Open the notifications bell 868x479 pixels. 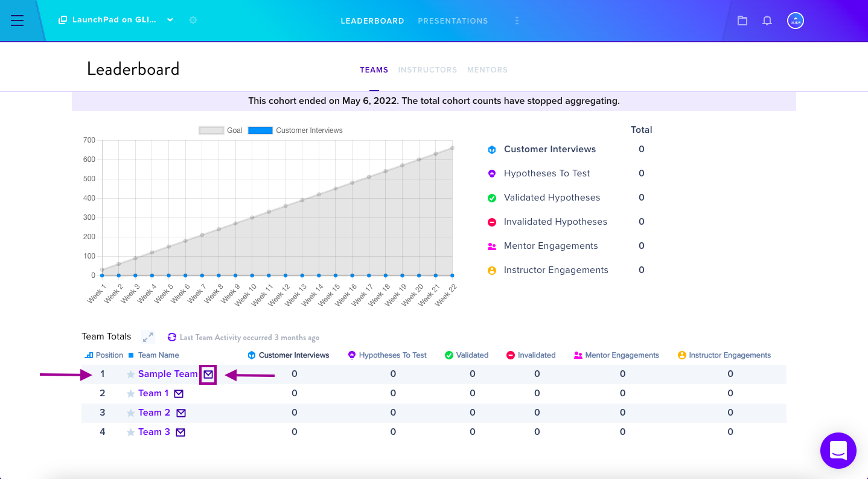(767, 21)
